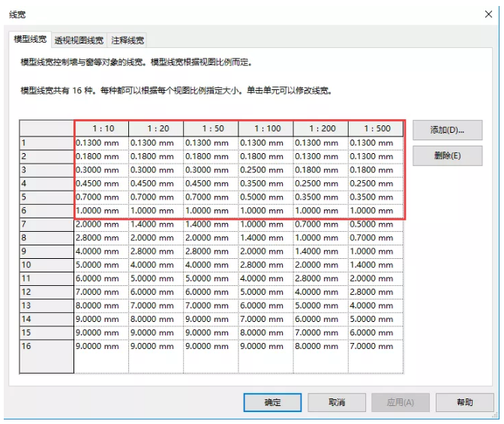Select row header 4
This screenshot has height=424, width=504.
46,183
